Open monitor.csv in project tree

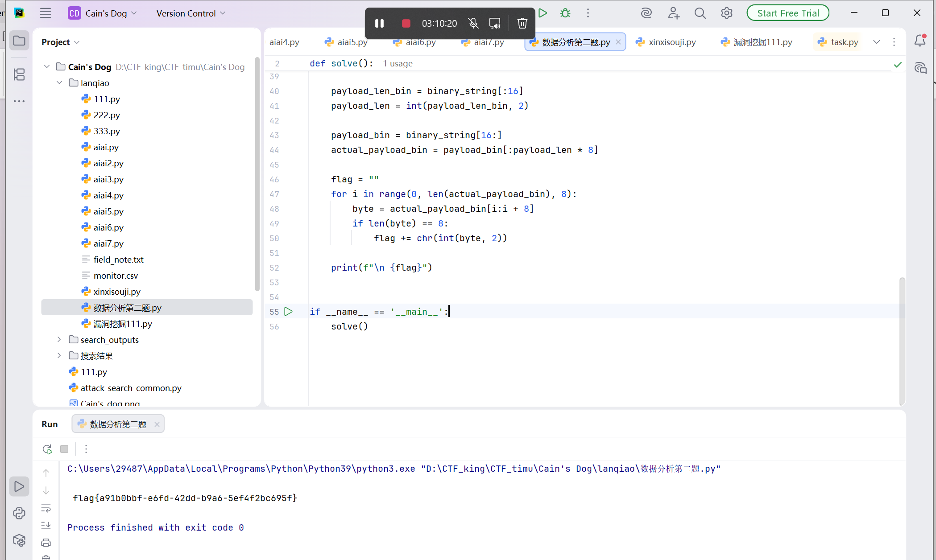click(109, 276)
